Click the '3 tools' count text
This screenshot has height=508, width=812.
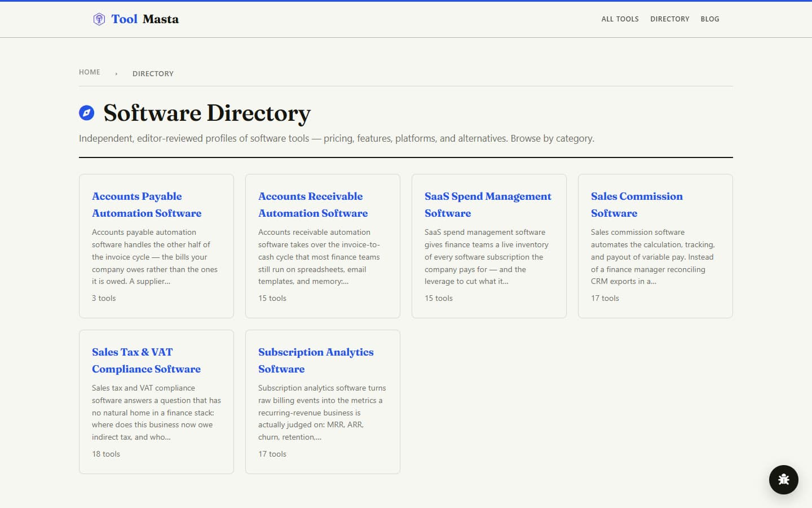104,298
